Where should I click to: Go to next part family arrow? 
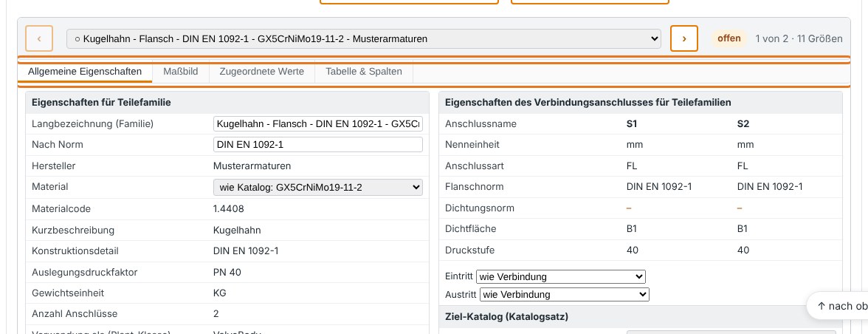tap(684, 38)
